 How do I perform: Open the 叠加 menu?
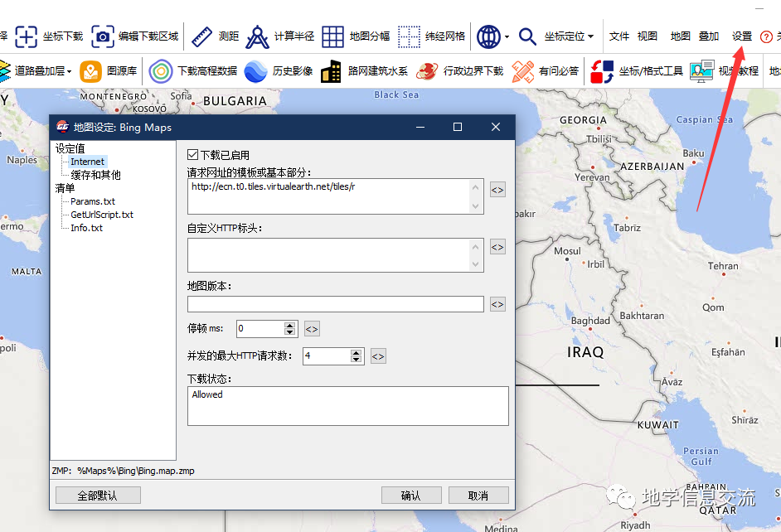(709, 36)
